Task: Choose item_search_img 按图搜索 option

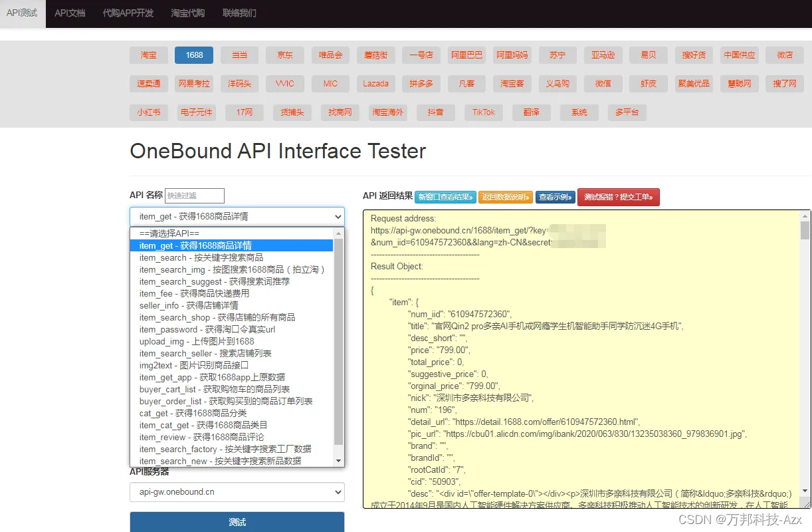Action: [232, 269]
